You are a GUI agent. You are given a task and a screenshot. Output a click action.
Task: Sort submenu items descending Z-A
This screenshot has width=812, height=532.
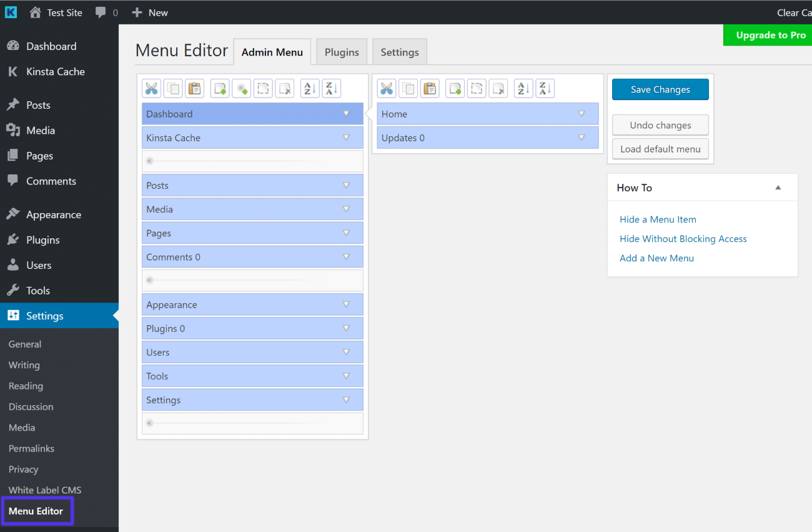tap(545, 88)
